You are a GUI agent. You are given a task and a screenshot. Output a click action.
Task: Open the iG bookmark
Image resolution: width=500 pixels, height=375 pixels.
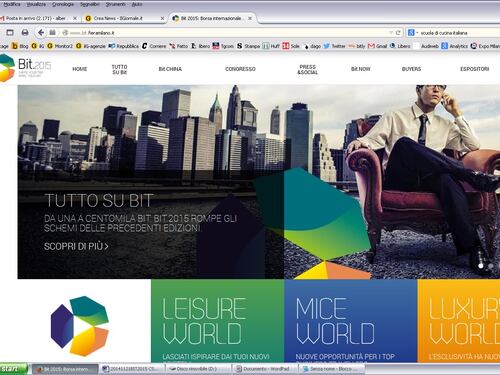tap(38, 46)
